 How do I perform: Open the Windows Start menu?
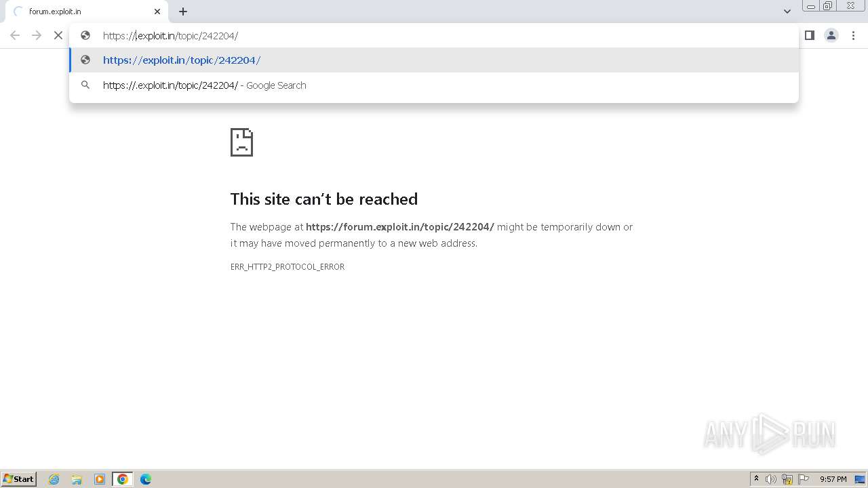[19, 479]
